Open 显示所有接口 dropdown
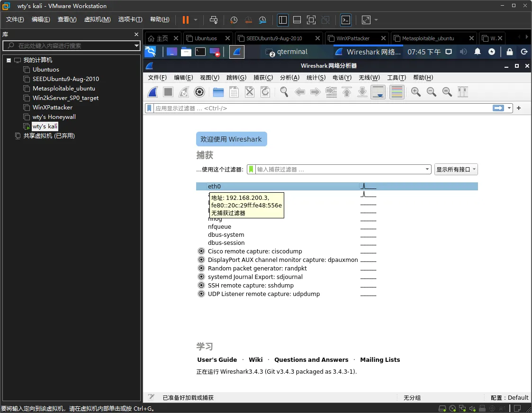 point(456,169)
